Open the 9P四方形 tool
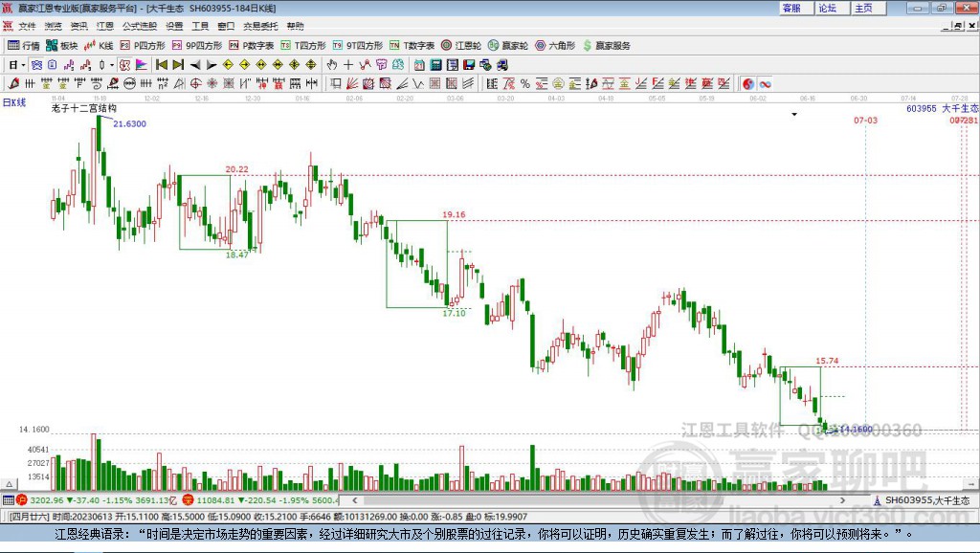 point(197,46)
